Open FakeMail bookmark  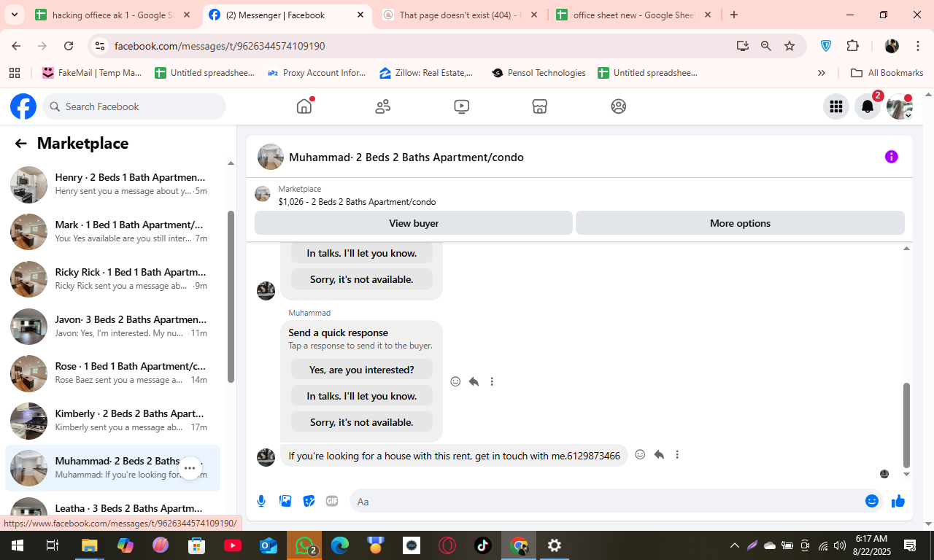92,73
